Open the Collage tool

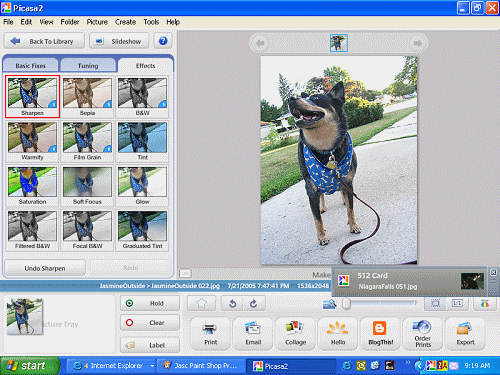[295, 334]
